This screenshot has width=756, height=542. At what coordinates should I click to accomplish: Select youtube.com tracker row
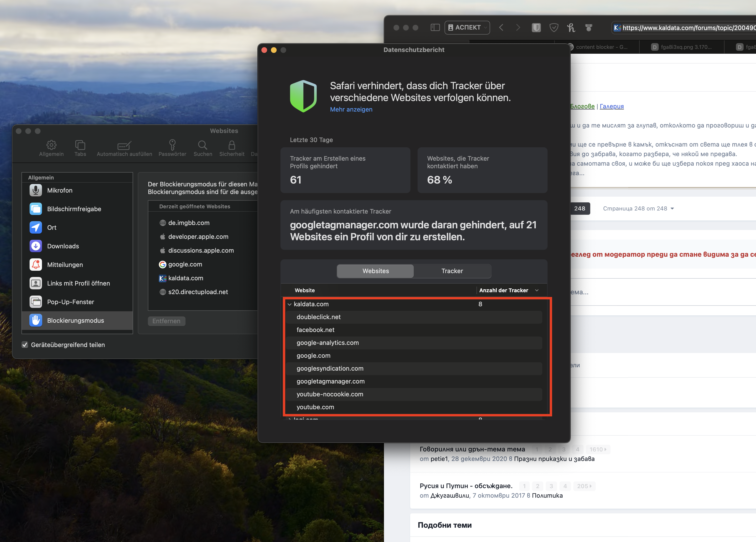click(414, 407)
